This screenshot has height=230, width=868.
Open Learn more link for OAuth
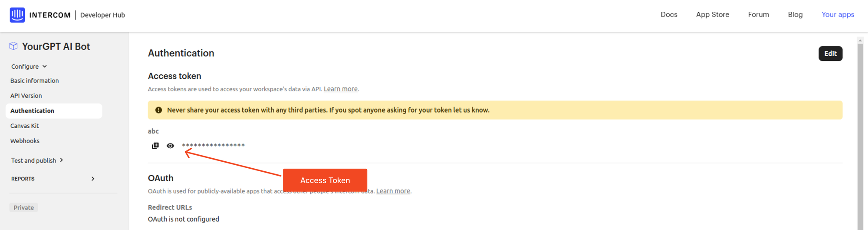[393, 191]
